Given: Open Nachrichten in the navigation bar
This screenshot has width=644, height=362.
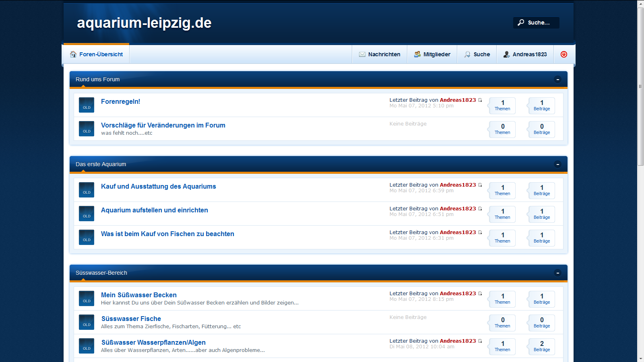Looking at the screenshot, I should coord(380,54).
